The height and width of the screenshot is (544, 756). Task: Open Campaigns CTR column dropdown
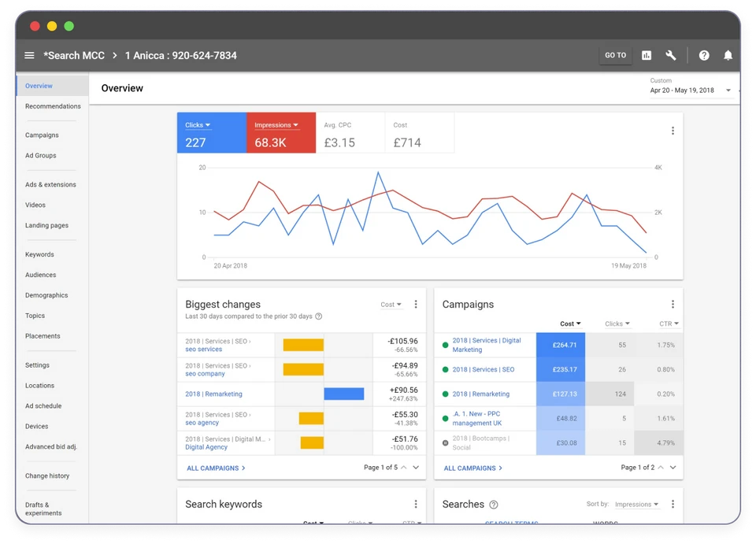coord(669,324)
